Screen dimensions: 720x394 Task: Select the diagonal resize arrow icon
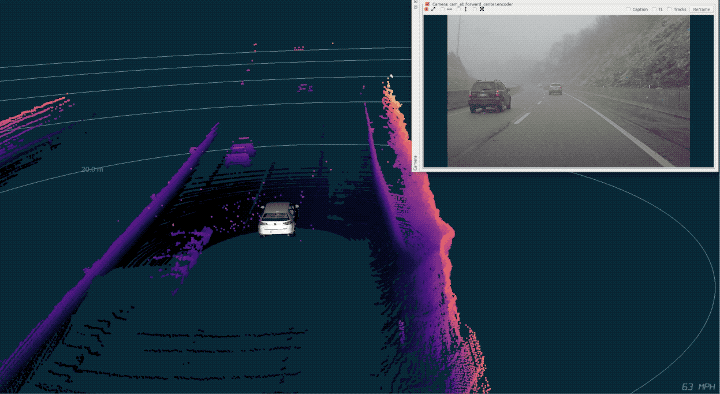click(x=433, y=9)
